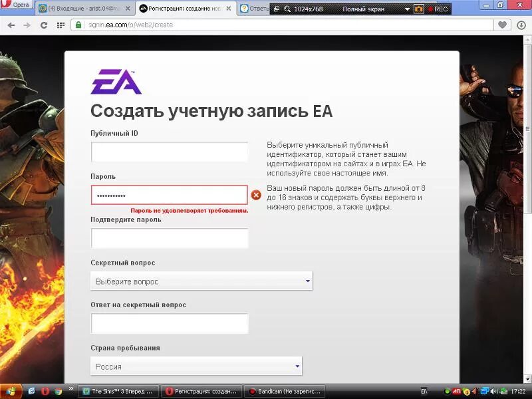
Task: Open the Opera main menu button
Action: (16, 5)
